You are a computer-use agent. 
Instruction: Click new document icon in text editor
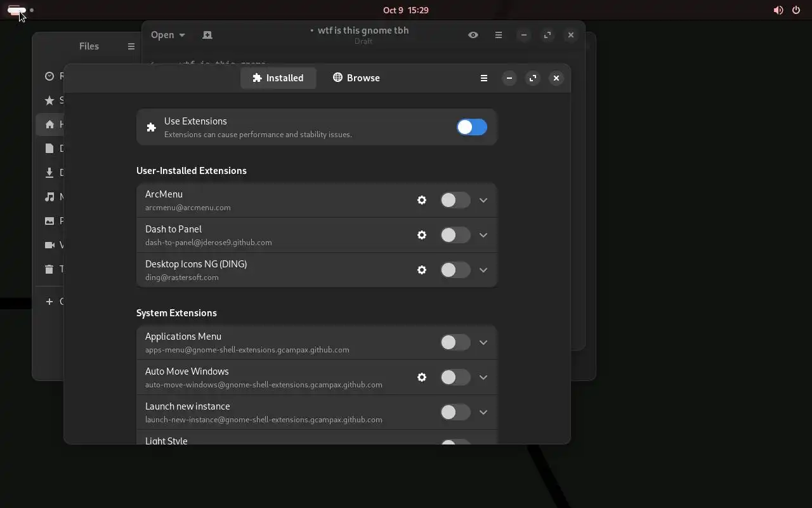pyautogui.click(x=207, y=35)
